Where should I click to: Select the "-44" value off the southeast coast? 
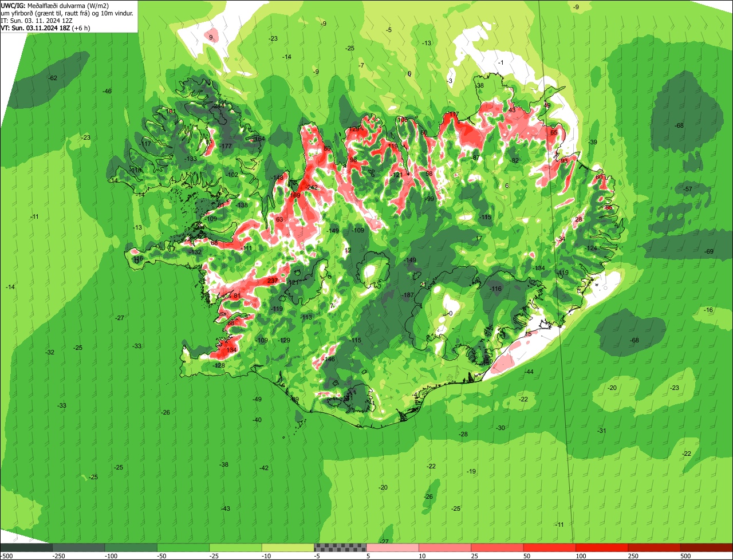[x=529, y=372]
